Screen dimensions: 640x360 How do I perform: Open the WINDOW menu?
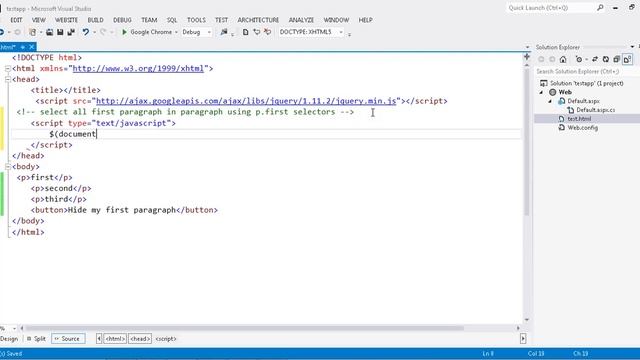pos(336,20)
